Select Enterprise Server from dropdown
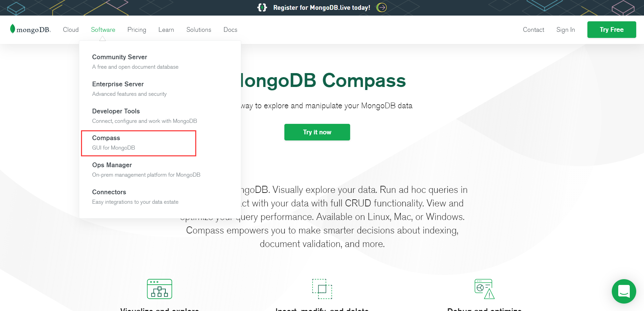 point(118,84)
